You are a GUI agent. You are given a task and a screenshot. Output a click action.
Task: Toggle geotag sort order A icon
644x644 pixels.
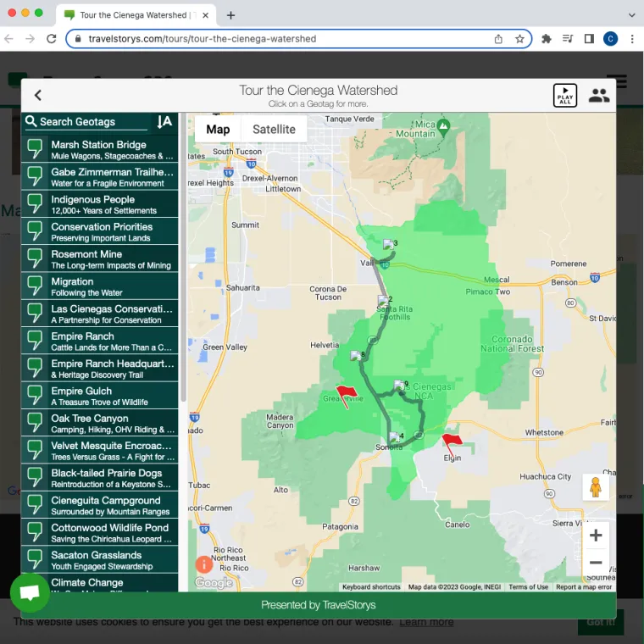click(x=164, y=121)
